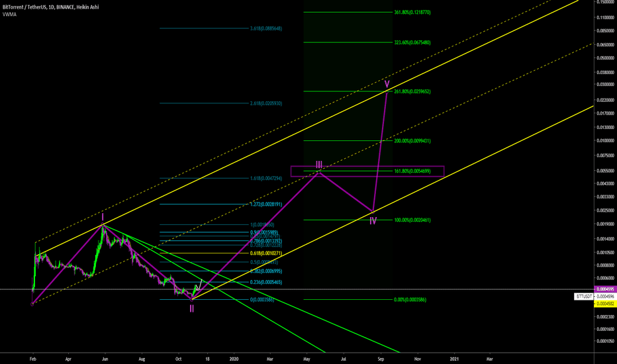
Task: Click the green 0.00%(0.0003586) extension label
Action: tap(410, 299)
